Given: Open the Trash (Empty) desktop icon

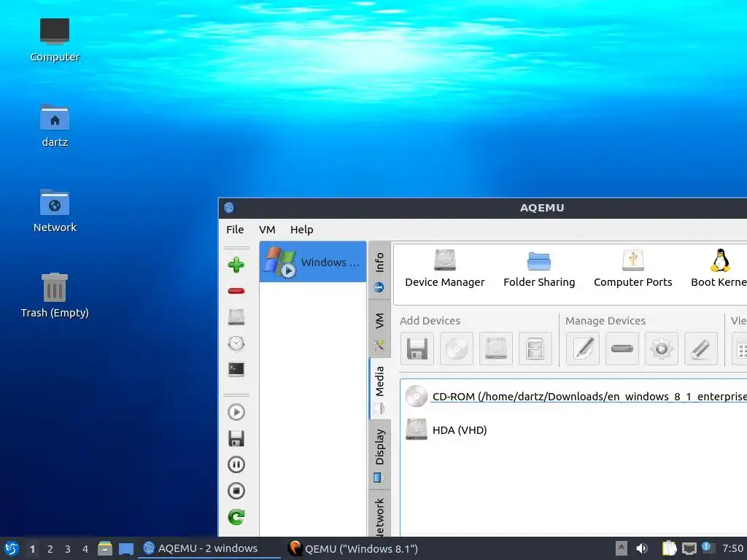Looking at the screenshot, I should [x=55, y=295].
